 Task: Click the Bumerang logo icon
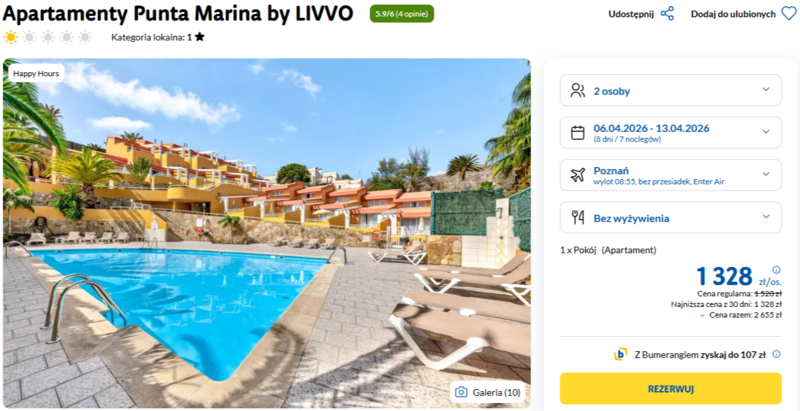click(x=621, y=354)
